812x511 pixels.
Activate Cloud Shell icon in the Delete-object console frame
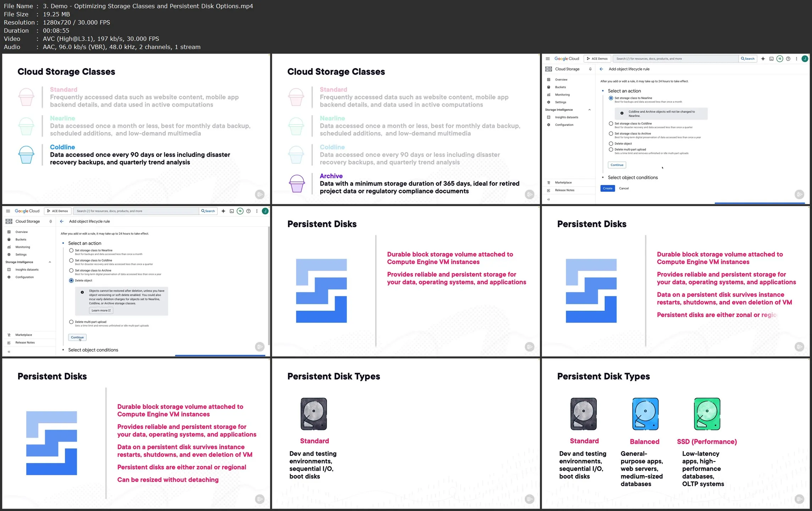tap(232, 211)
